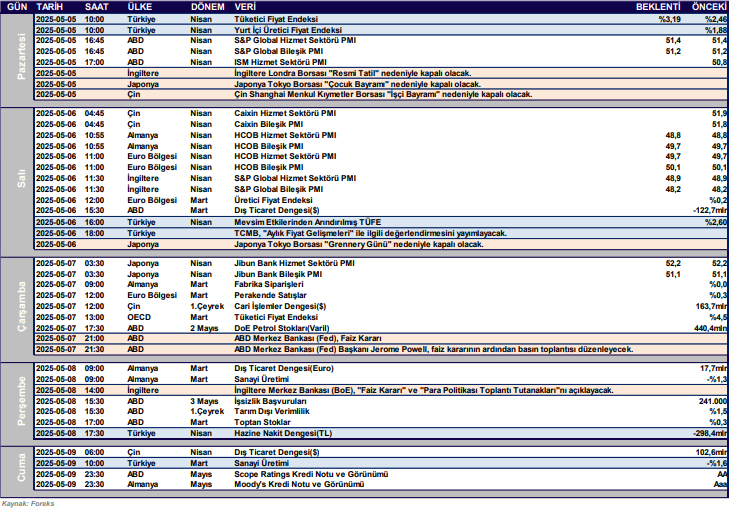Click Çin 'Dış Ticaret Dengesi($)' on Friday
Image resolution: width=729 pixels, height=511 pixels.
click(x=277, y=452)
